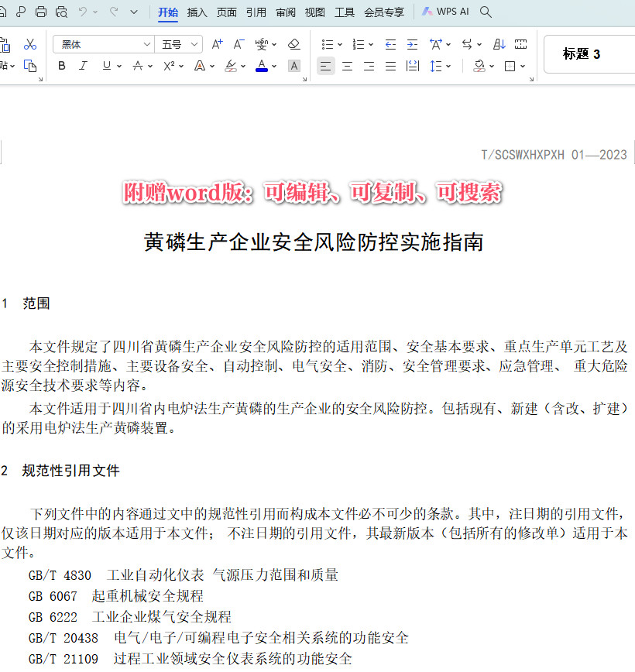Clear all text formatting with eraser icon

click(x=294, y=43)
